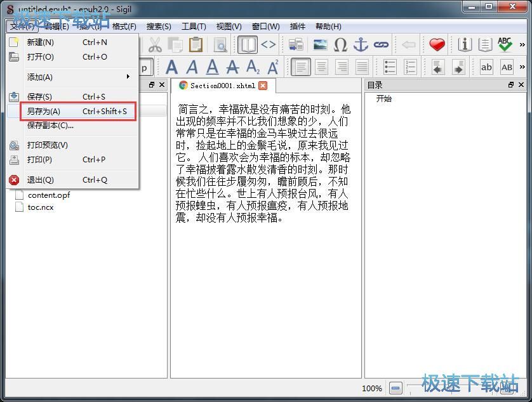Close the book browser panel
Image resolution: width=532 pixels, height=402 pixels.
tap(162, 85)
